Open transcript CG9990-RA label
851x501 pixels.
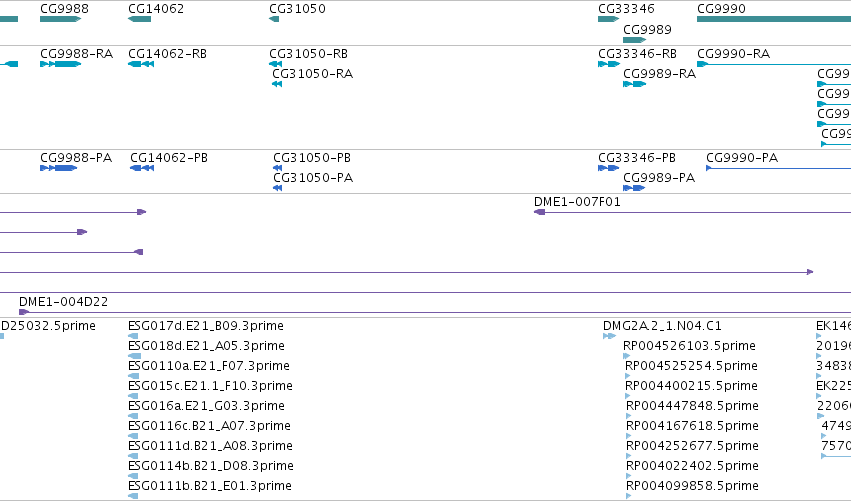point(733,54)
